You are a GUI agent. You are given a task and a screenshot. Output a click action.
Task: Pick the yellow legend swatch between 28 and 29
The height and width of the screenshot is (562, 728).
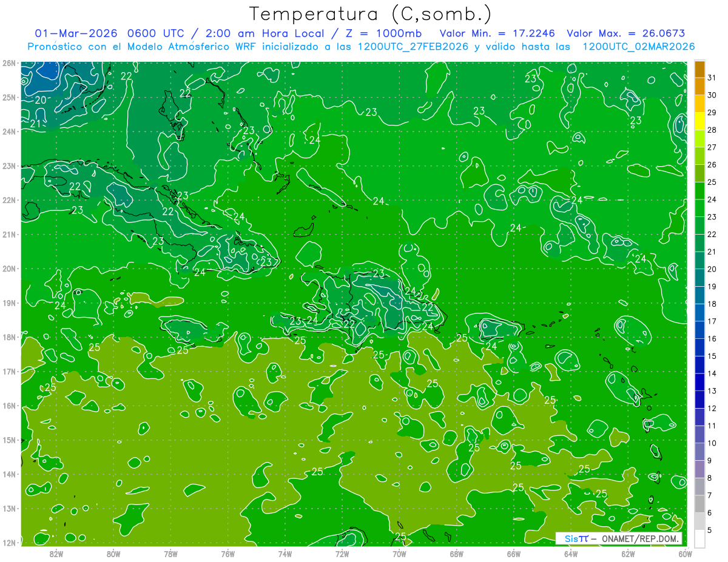click(699, 121)
